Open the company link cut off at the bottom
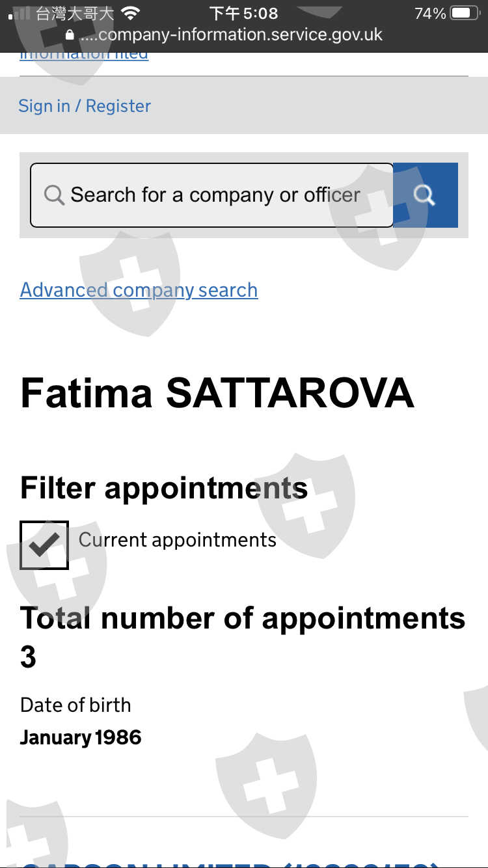This screenshot has height=868, width=488. pos(228,862)
